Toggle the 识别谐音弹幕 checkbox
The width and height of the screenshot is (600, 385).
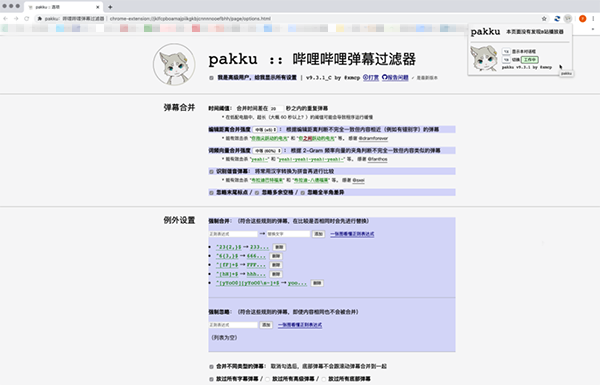pyautogui.click(x=211, y=171)
